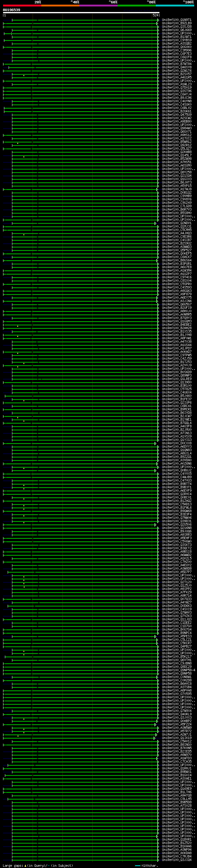
Task: Select hit label UniRef100_A1WL23
Action: click(x=177, y=84)
